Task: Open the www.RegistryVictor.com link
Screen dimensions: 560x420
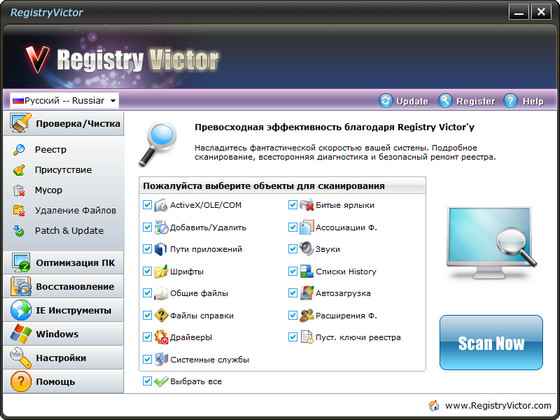Action: click(498, 406)
